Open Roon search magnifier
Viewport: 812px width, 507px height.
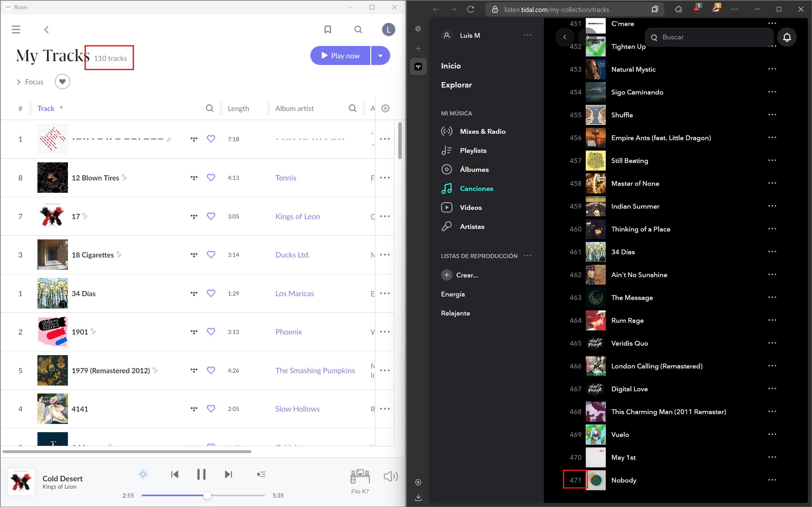[x=358, y=29]
